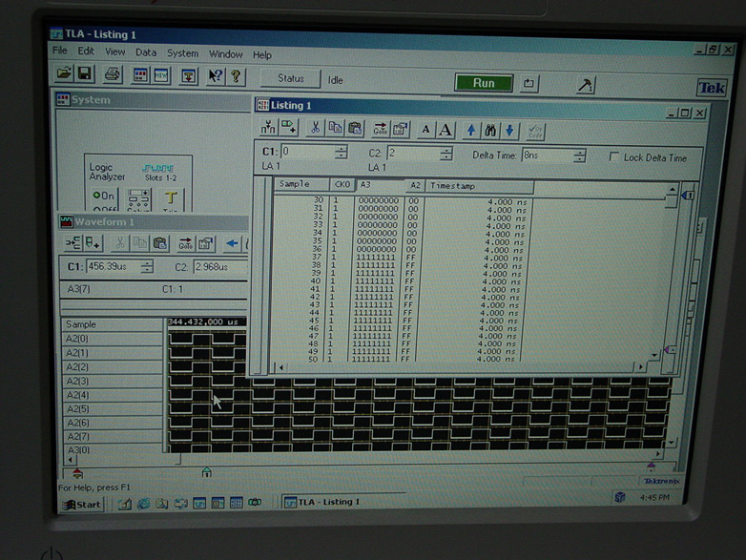The height and width of the screenshot is (560, 746).
Task: Open the Window menu
Action: click(x=226, y=54)
